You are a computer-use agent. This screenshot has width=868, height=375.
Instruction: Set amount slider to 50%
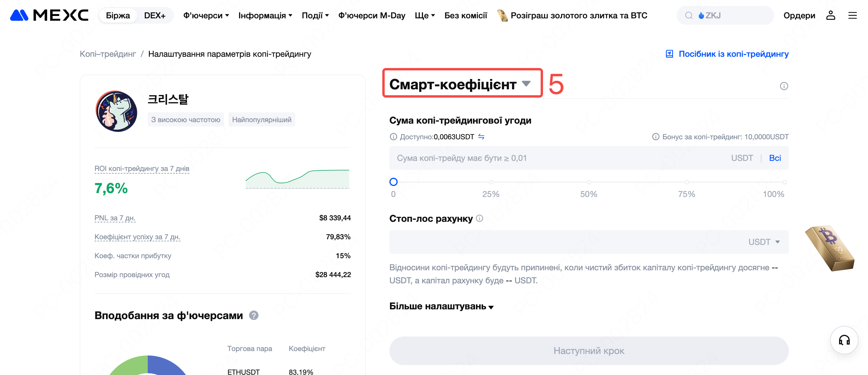589,182
